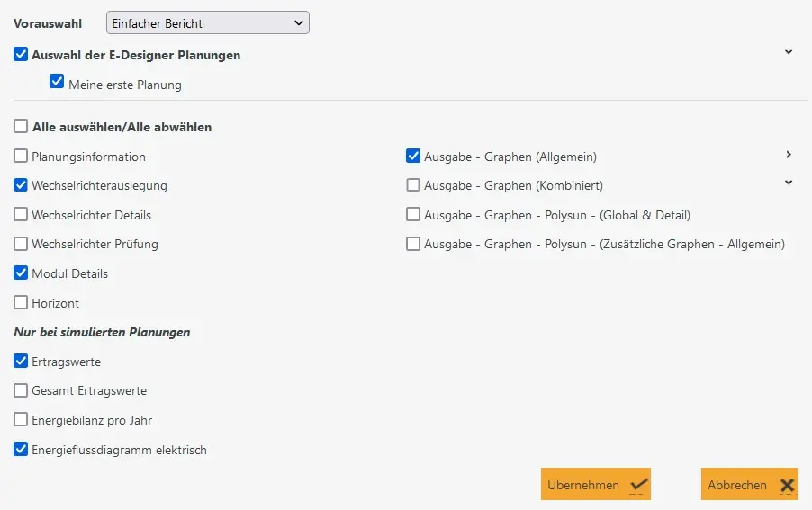The height and width of the screenshot is (510, 812).
Task: Enable the Horizont checkbox
Action: pos(21,303)
